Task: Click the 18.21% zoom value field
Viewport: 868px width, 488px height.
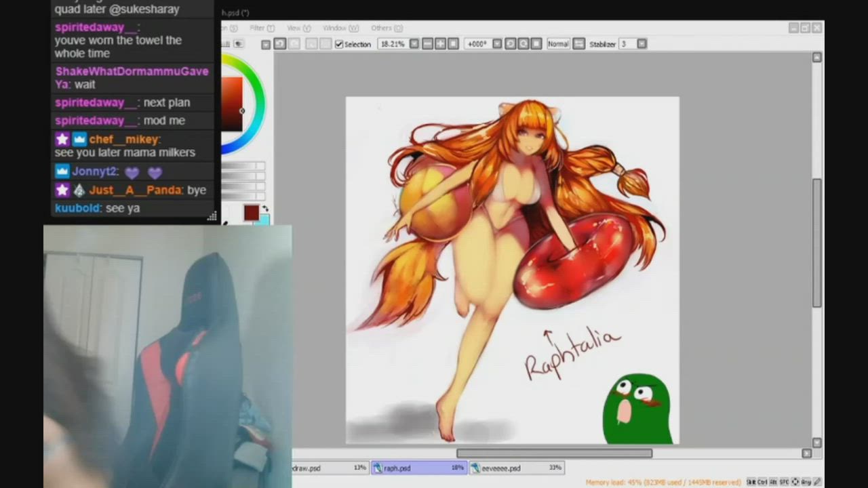Action: pos(393,44)
